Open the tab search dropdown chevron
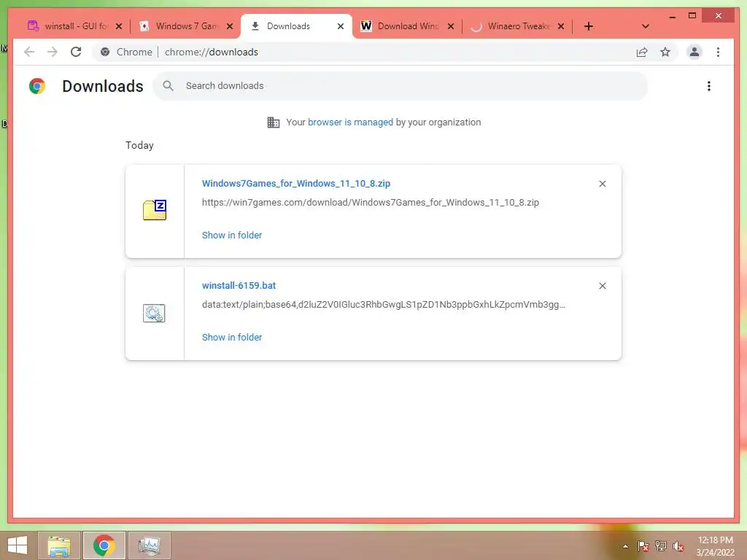747x560 pixels. tap(646, 26)
